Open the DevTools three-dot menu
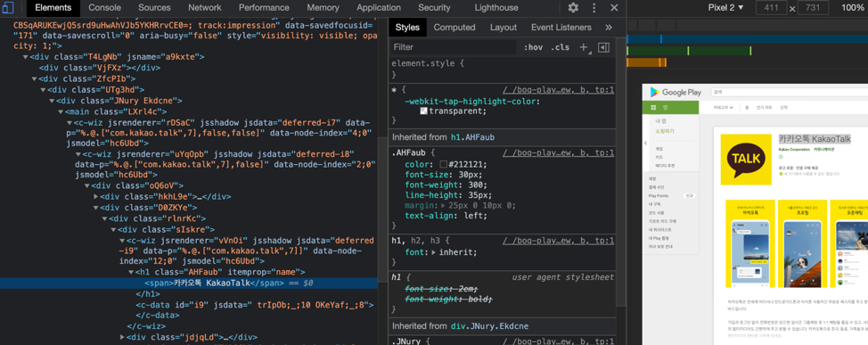Viewport: 868px width, 345px height. [594, 8]
